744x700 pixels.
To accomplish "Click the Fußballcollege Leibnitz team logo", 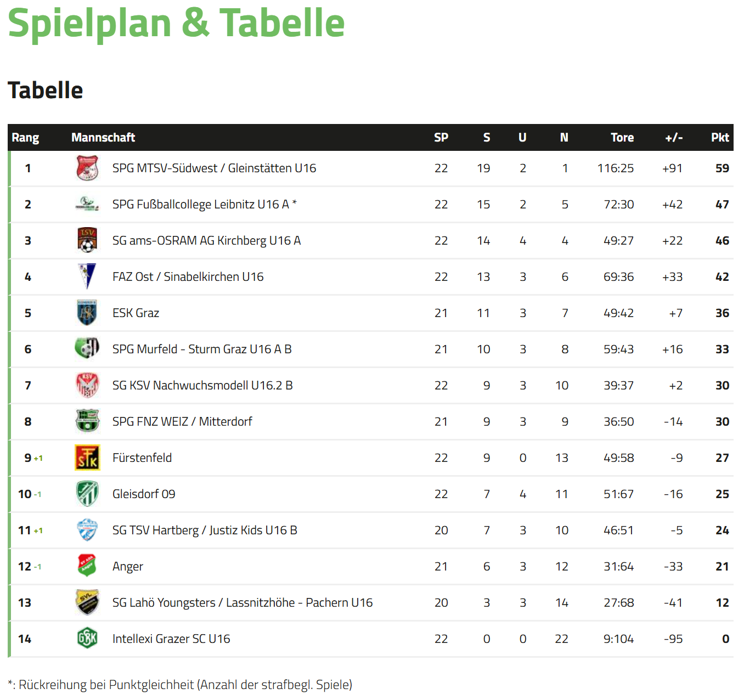I will pyautogui.click(x=87, y=204).
